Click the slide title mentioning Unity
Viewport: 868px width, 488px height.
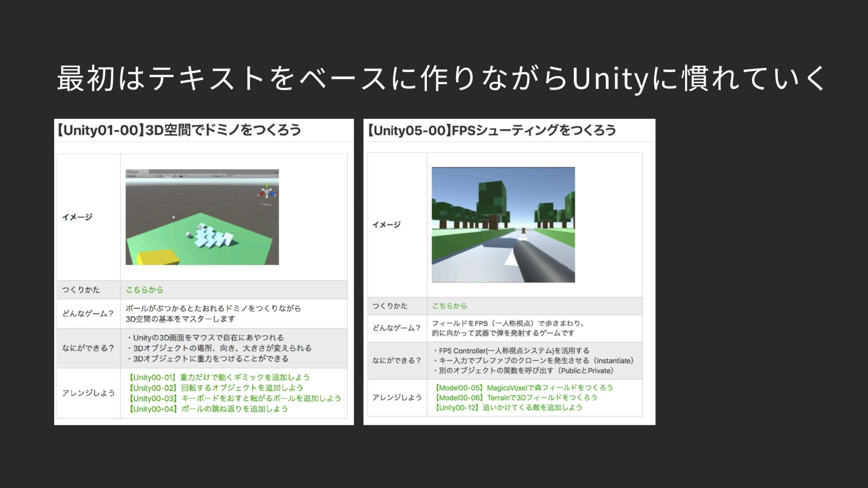[441, 78]
